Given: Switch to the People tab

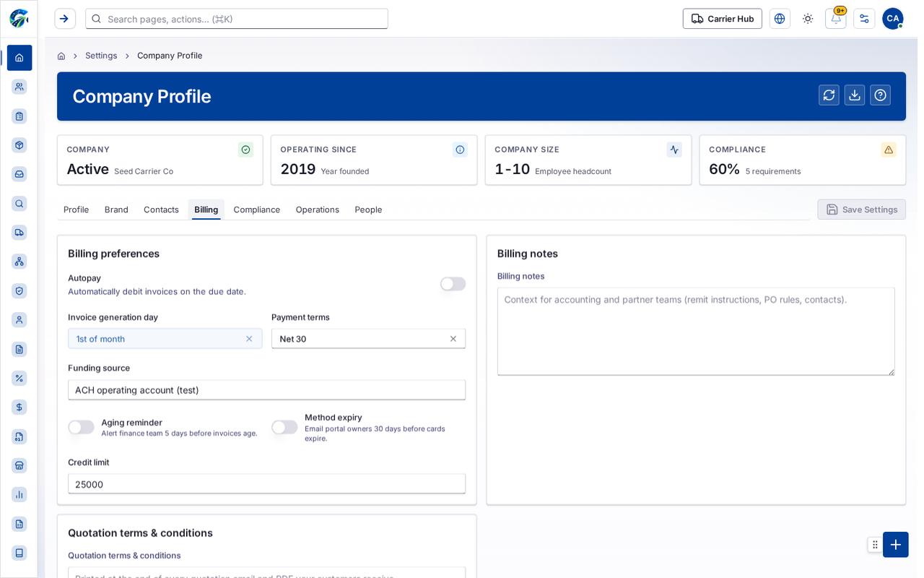Looking at the screenshot, I should click(x=368, y=210).
